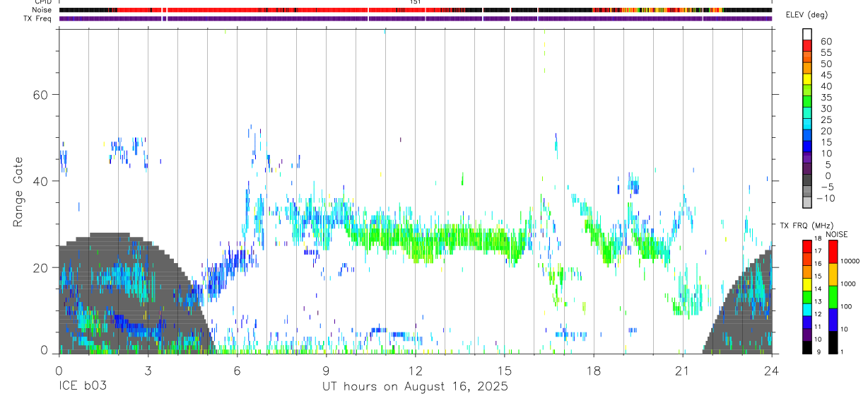Pick the red TX FRQ segment between 17 and 18

pyautogui.click(x=807, y=246)
